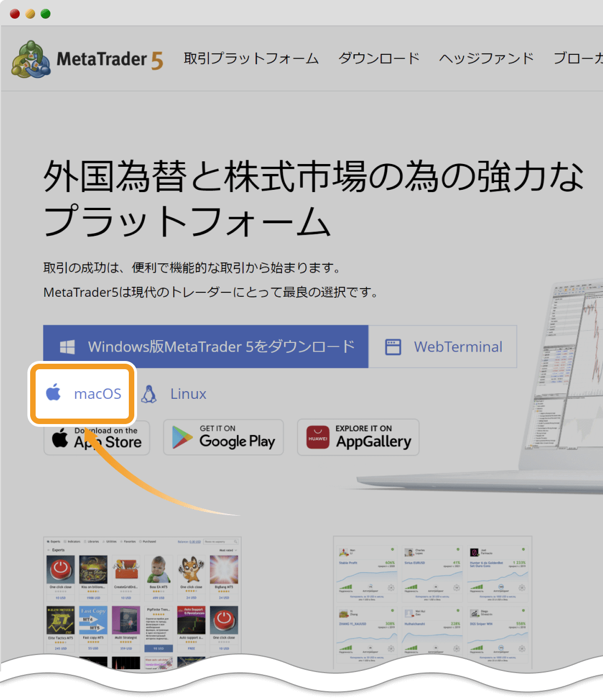603x700 pixels.
Task: Click the MetaTrader 5 logo
Action: pyautogui.click(x=87, y=59)
